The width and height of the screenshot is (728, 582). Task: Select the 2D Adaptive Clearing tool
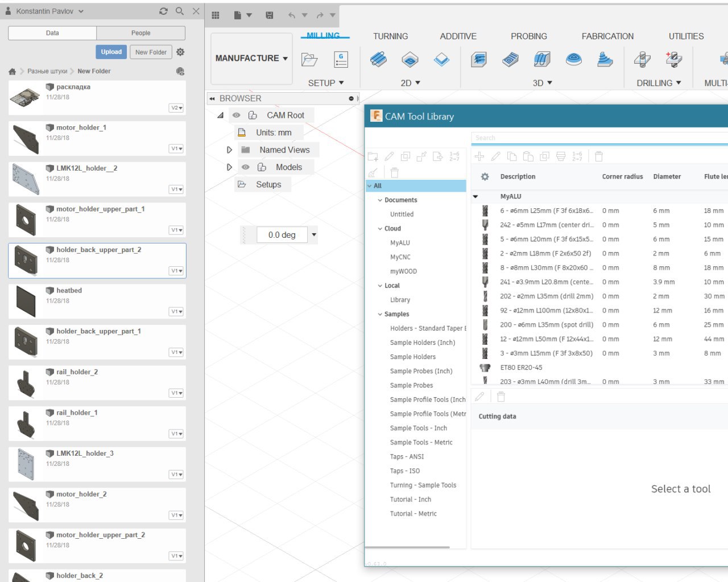[x=378, y=59]
